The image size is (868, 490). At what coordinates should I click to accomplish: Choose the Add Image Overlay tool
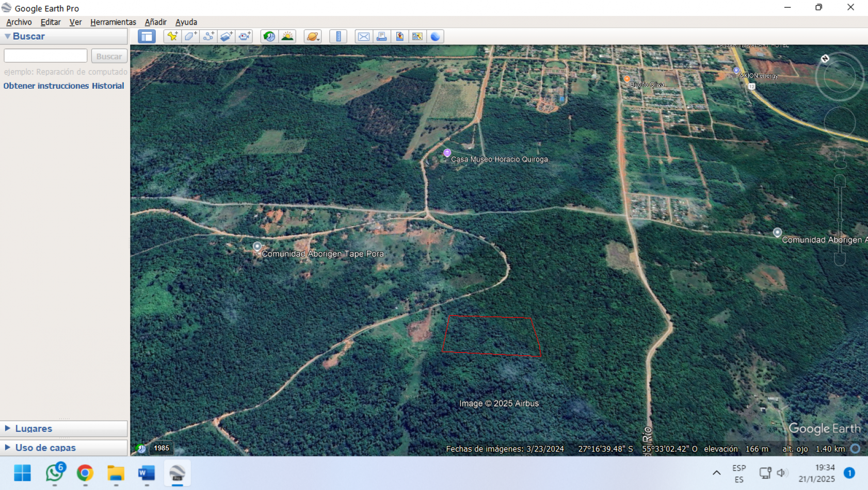[227, 37]
